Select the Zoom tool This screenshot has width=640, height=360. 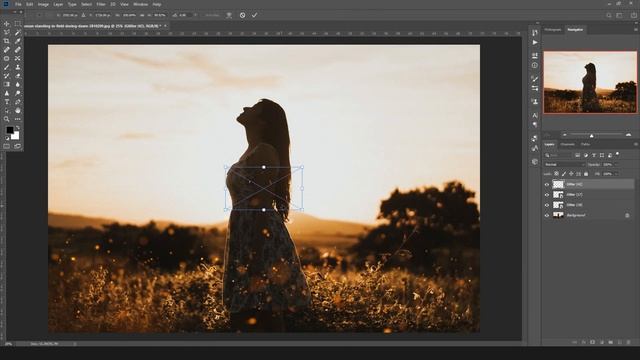[x=7, y=119]
